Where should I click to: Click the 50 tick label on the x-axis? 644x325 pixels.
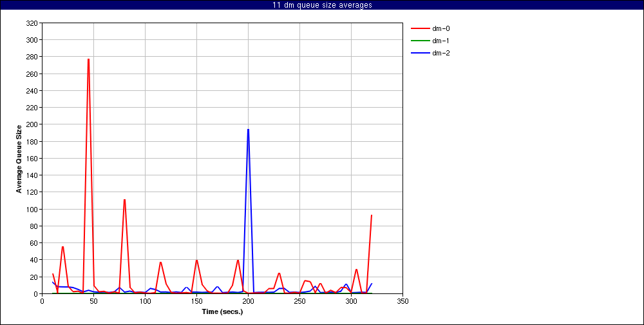point(93,300)
